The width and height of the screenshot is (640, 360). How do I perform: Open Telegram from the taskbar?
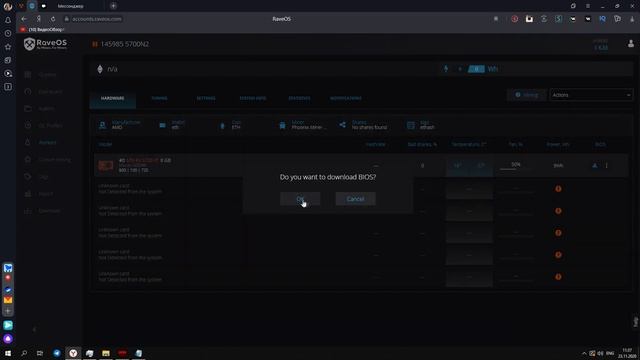57,353
